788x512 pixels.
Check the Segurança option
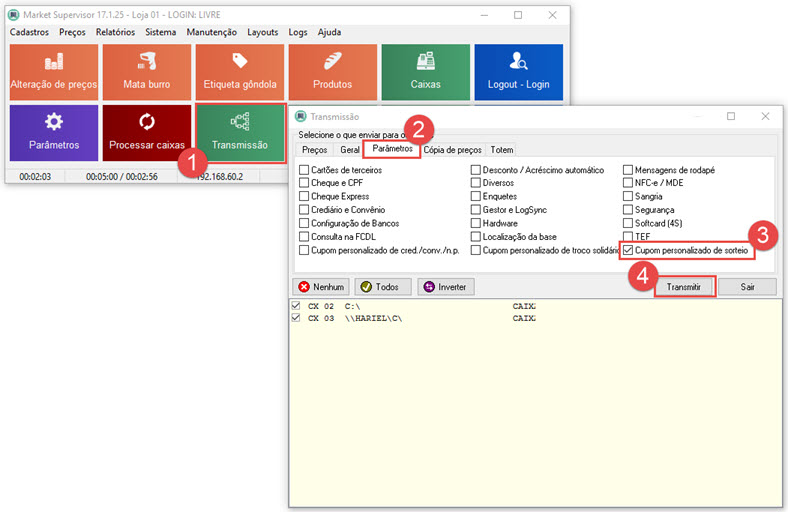pyautogui.click(x=628, y=210)
